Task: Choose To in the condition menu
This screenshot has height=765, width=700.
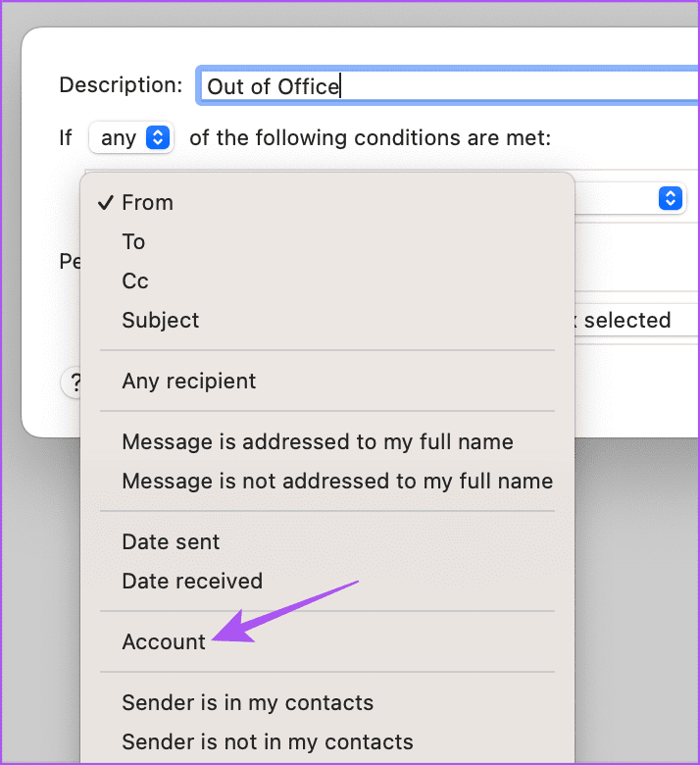Action: 327,242
